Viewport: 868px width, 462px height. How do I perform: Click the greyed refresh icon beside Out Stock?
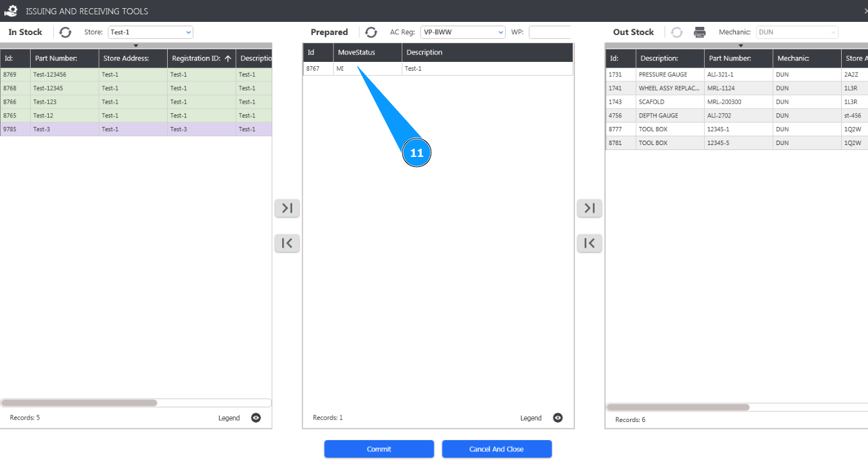(677, 32)
